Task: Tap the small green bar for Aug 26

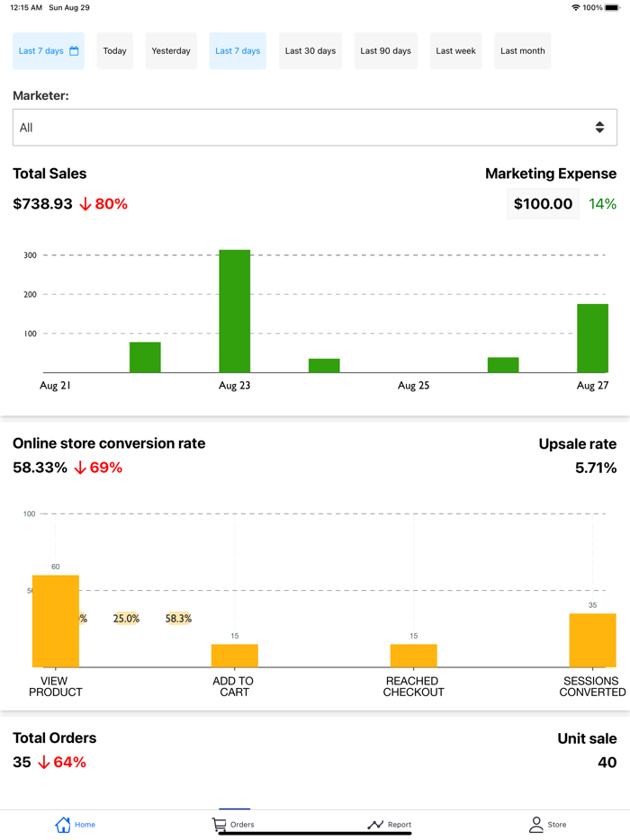Action: [x=503, y=365]
